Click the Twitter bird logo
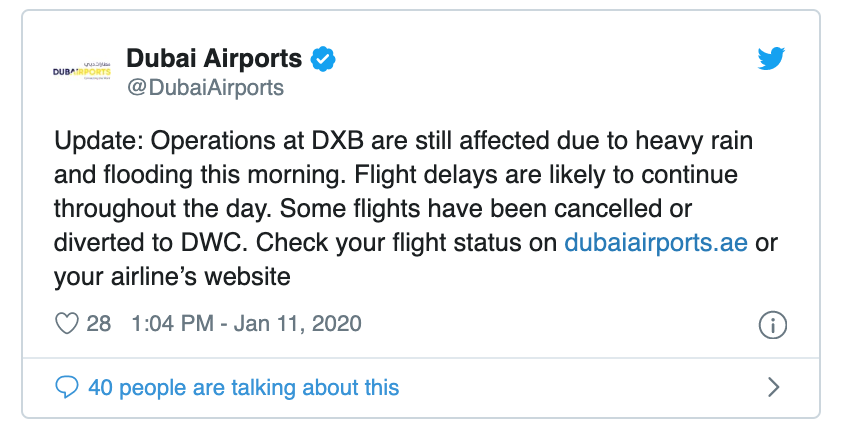Image resolution: width=847 pixels, height=436 pixels. tap(771, 60)
